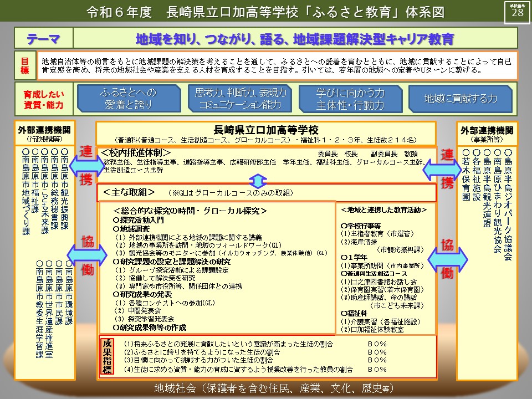Select indicator (3) 目標に向かって挑戦する力
The image size is (532, 399).
(198, 360)
